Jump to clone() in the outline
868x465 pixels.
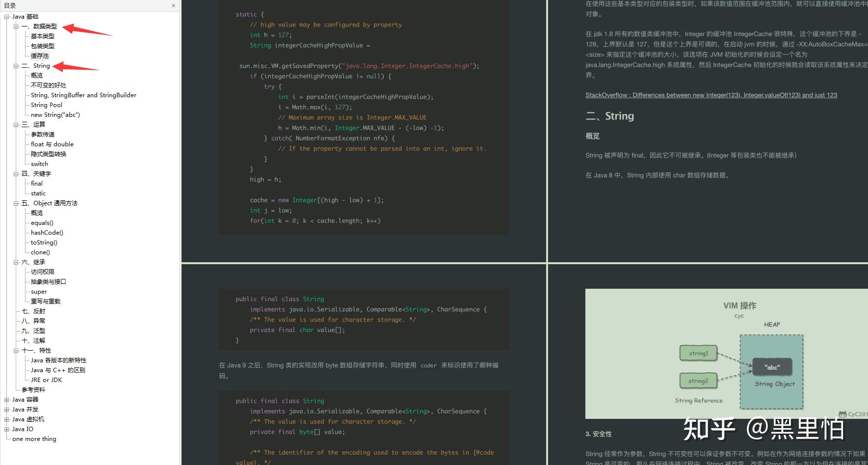click(x=40, y=252)
